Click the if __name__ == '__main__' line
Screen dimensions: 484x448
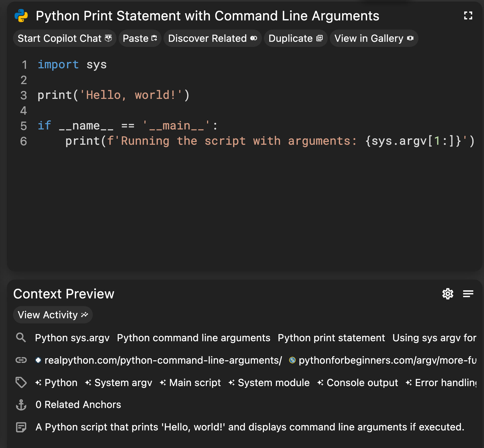point(128,126)
